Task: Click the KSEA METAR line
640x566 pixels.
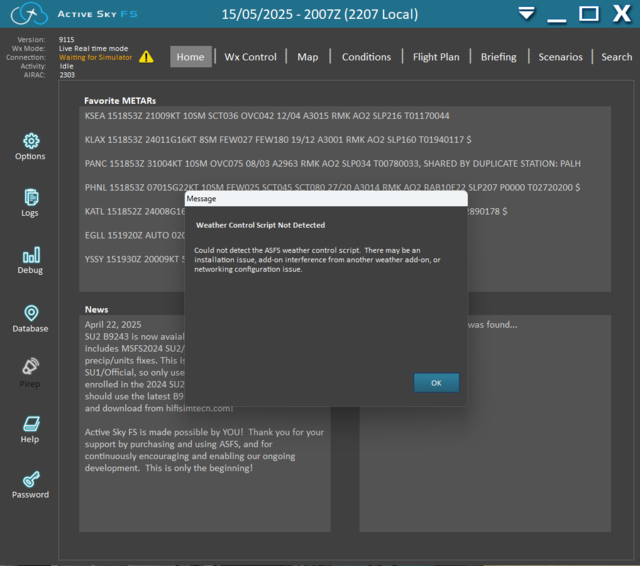Action: point(267,116)
